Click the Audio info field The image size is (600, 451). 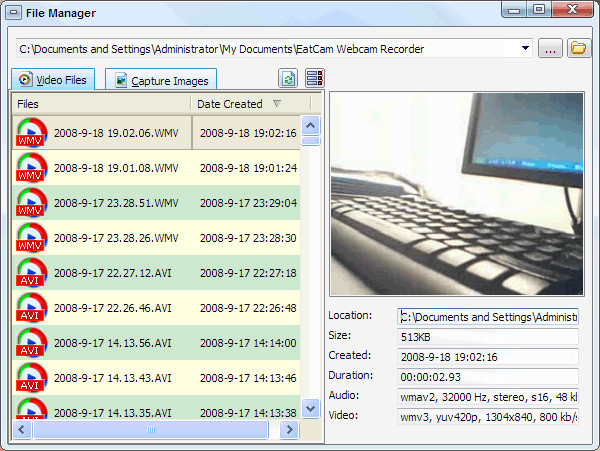point(488,397)
